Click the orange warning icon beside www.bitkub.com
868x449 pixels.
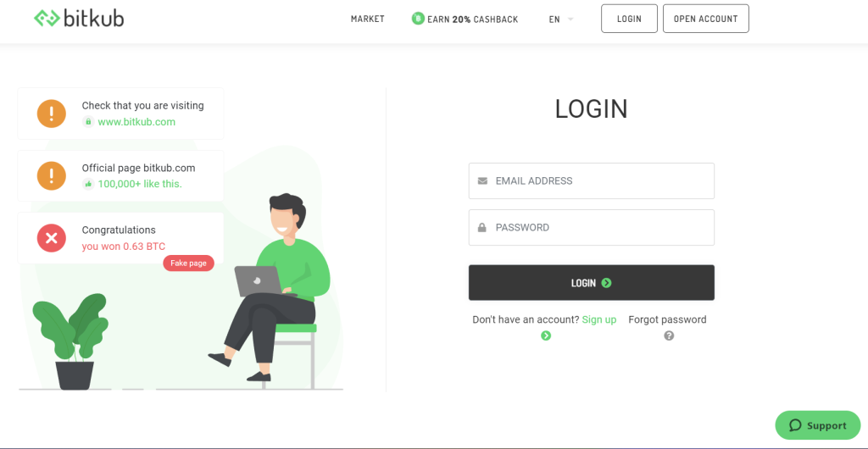tap(52, 114)
